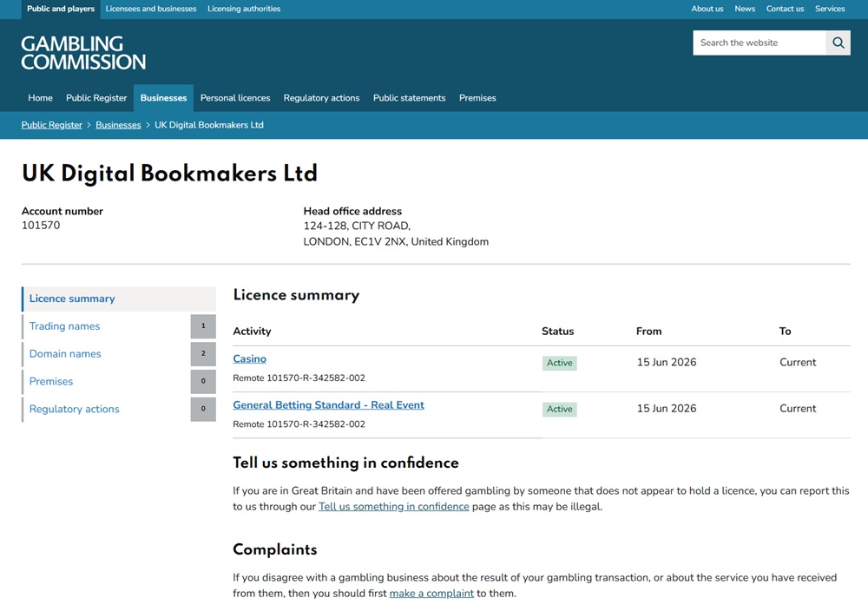868x611 pixels.
Task: Open Premises in main navigation
Action: 477,98
